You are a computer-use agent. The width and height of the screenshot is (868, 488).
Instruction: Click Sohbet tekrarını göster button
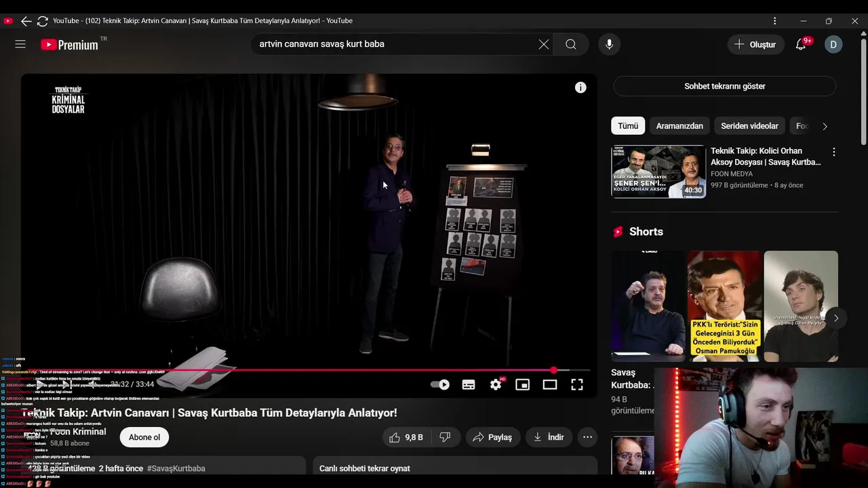[x=725, y=86]
